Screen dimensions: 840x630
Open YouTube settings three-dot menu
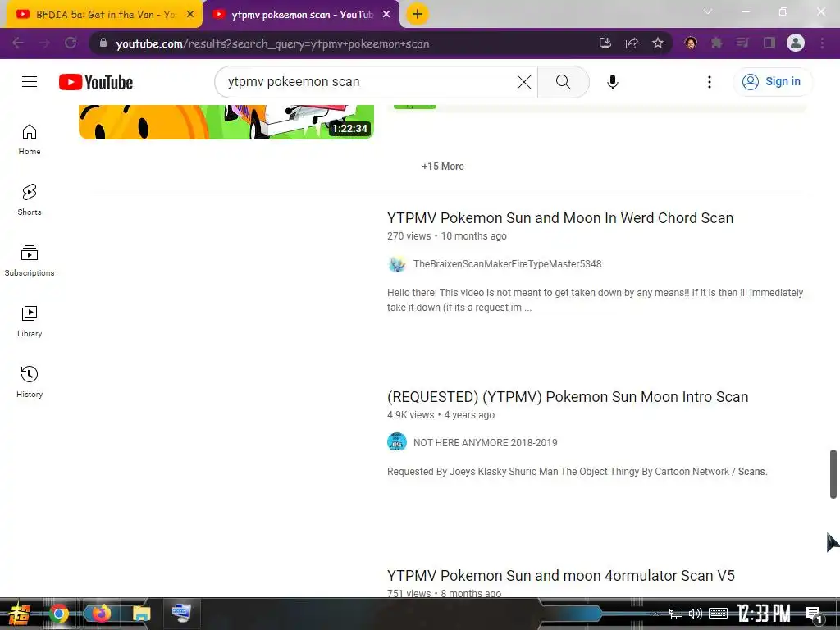coord(710,82)
